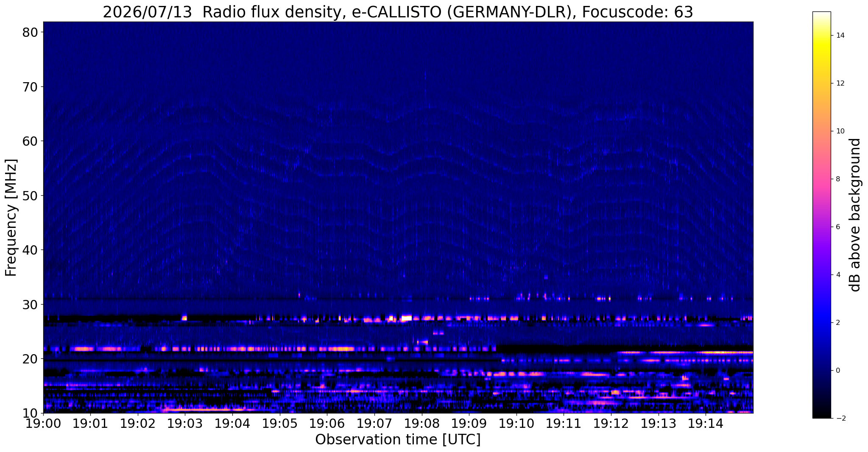Click the Frequency [MHz] axis label

pyautogui.click(x=11, y=218)
